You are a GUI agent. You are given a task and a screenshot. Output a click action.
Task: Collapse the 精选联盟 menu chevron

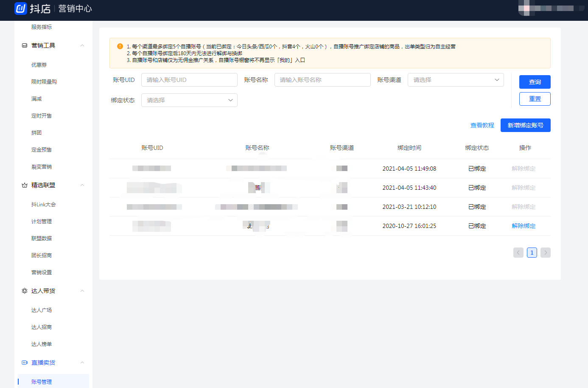pos(82,185)
